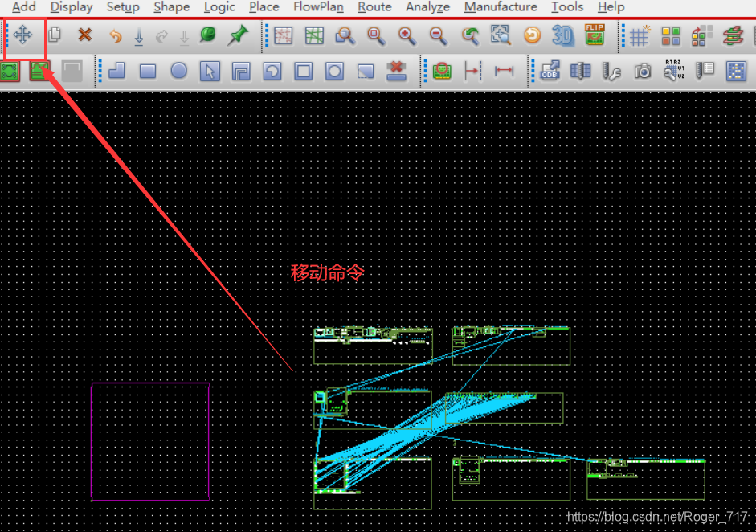Click the Zoom In magnifier

click(x=407, y=35)
